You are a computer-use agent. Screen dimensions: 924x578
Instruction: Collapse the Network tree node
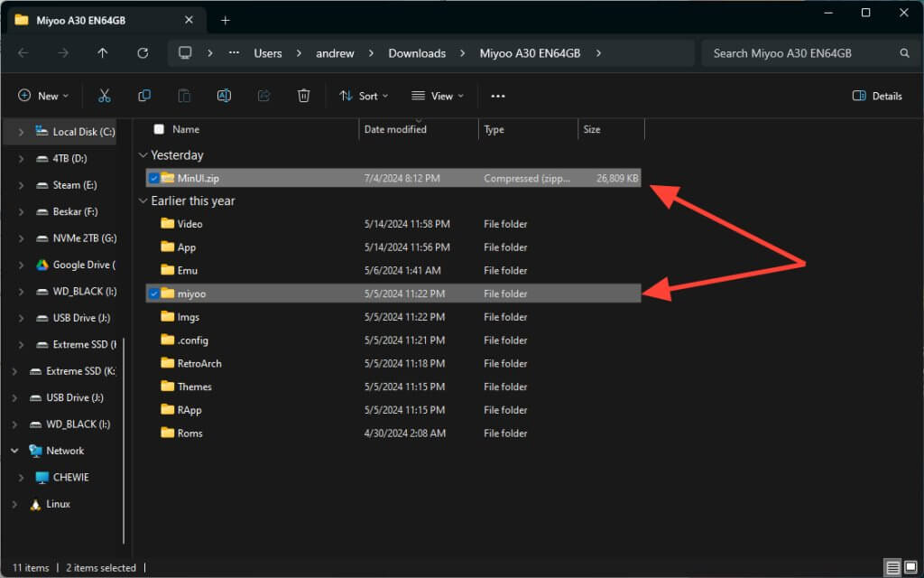click(14, 451)
